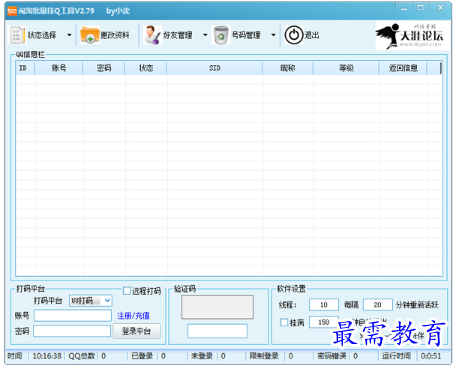Click the orange app icon in title bar
The height and width of the screenshot is (365, 454).
coord(12,11)
